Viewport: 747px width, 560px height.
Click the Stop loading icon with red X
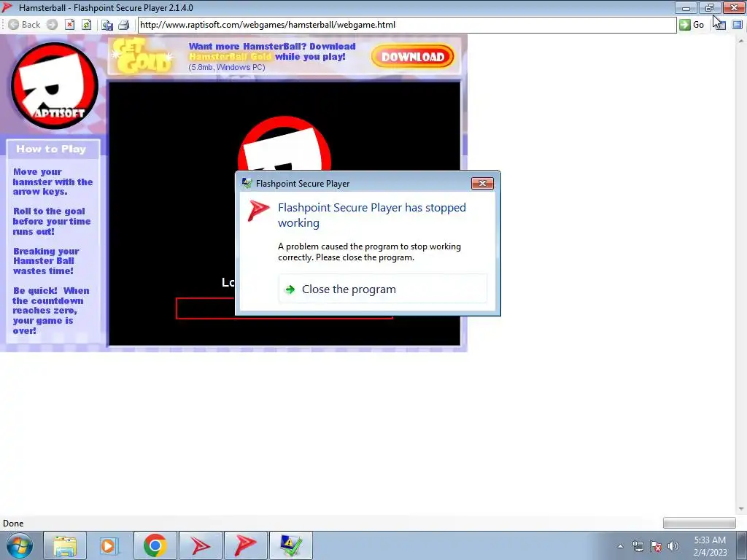point(69,25)
